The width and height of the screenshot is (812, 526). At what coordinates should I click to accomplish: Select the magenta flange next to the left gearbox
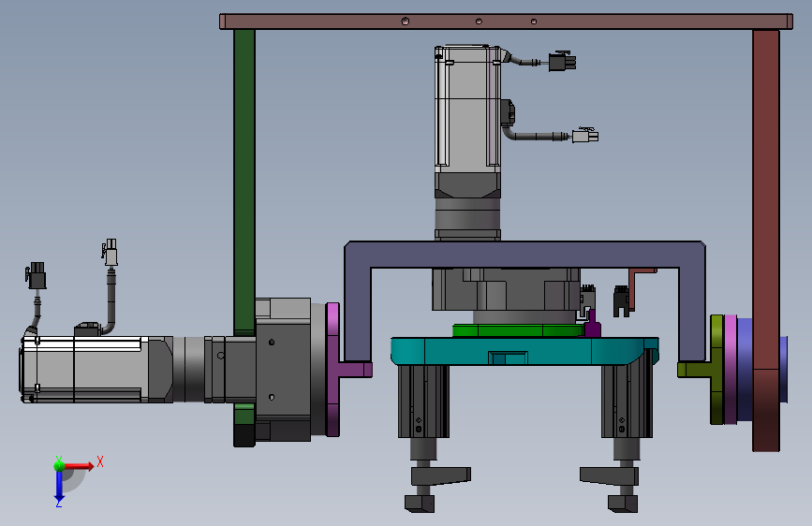[x=333, y=369]
